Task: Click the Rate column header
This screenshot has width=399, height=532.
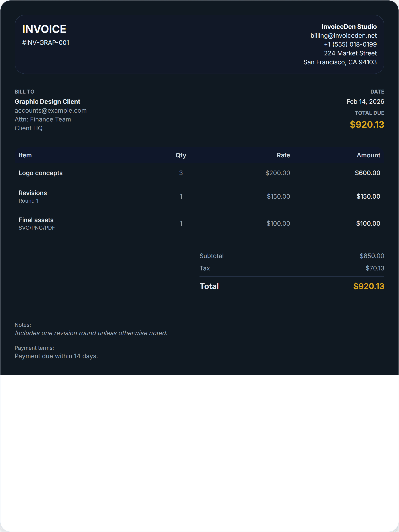Action: (x=283, y=155)
